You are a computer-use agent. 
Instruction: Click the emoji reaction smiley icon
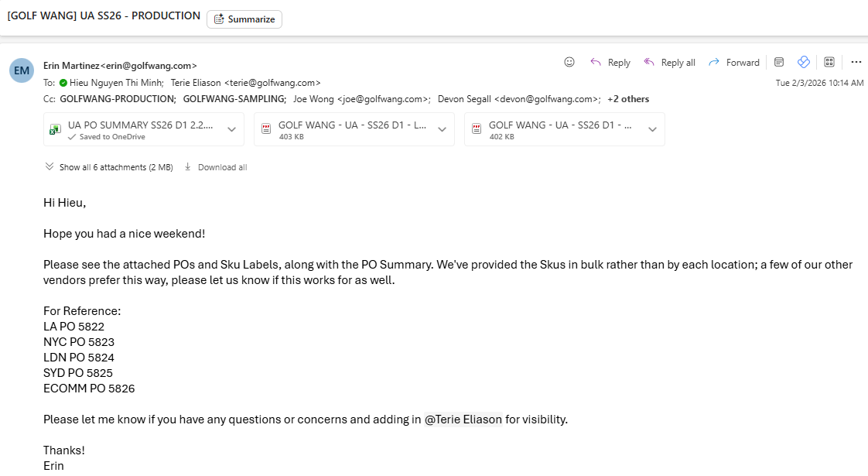click(569, 62)
